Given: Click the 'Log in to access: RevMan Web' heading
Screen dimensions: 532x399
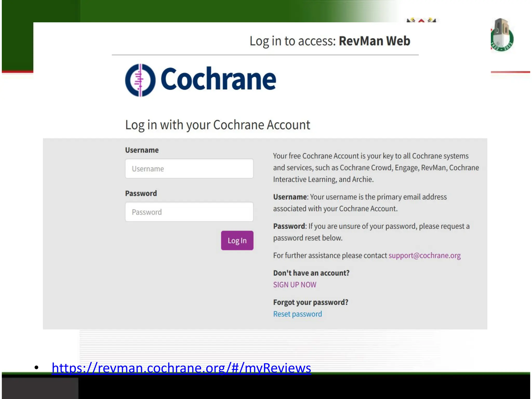Looking at the screenshot, I should point(330,41).
